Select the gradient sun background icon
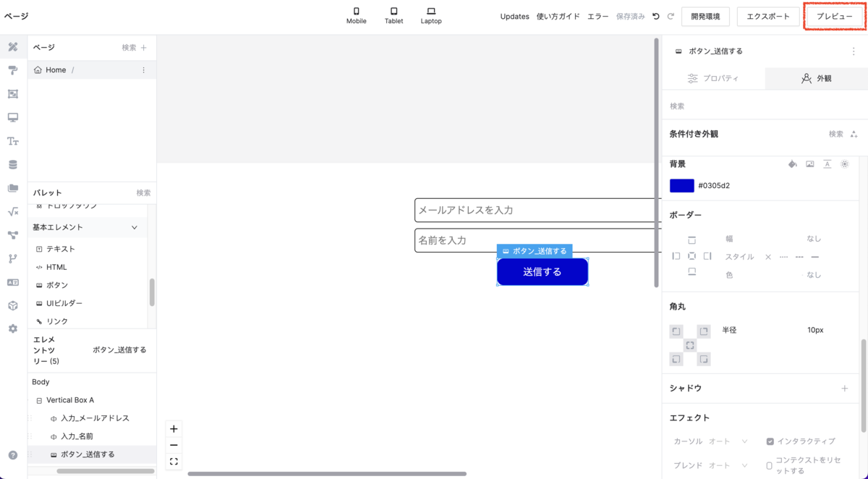 (x=845, y=164)
